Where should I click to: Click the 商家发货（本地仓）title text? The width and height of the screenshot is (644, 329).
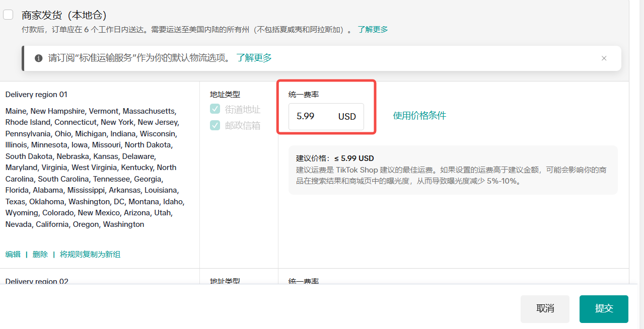(x=64, y=15)
